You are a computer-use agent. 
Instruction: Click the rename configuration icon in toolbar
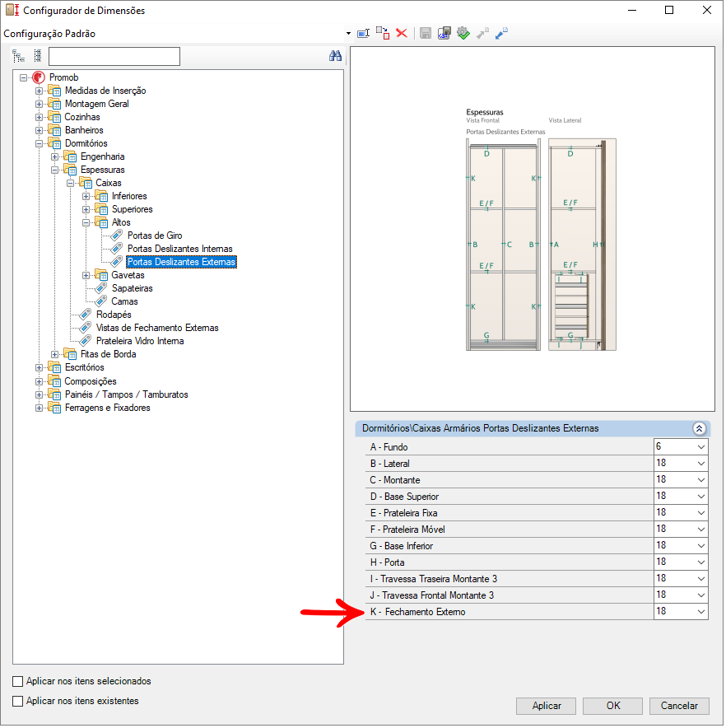(x=363, y=34)
